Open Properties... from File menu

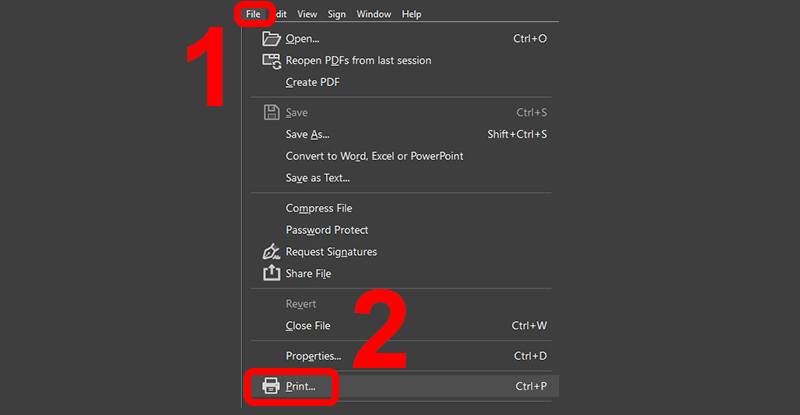(x=313, y=356)
